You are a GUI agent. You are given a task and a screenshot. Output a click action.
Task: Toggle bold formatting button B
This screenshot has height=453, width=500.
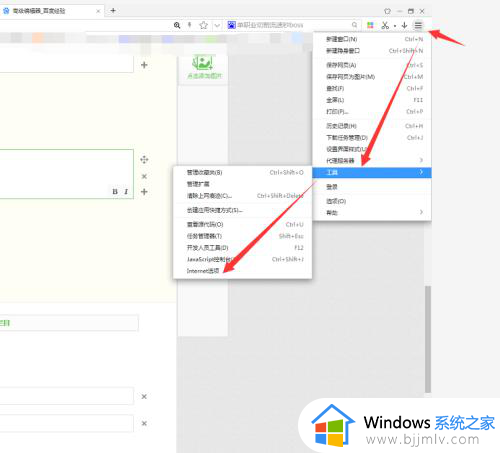tap(115, 191)
